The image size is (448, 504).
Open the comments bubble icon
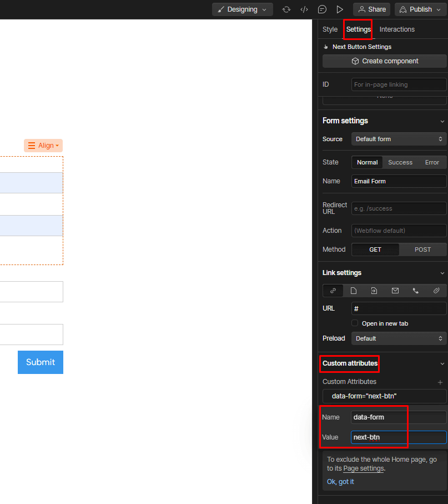(x=322, y=9)
